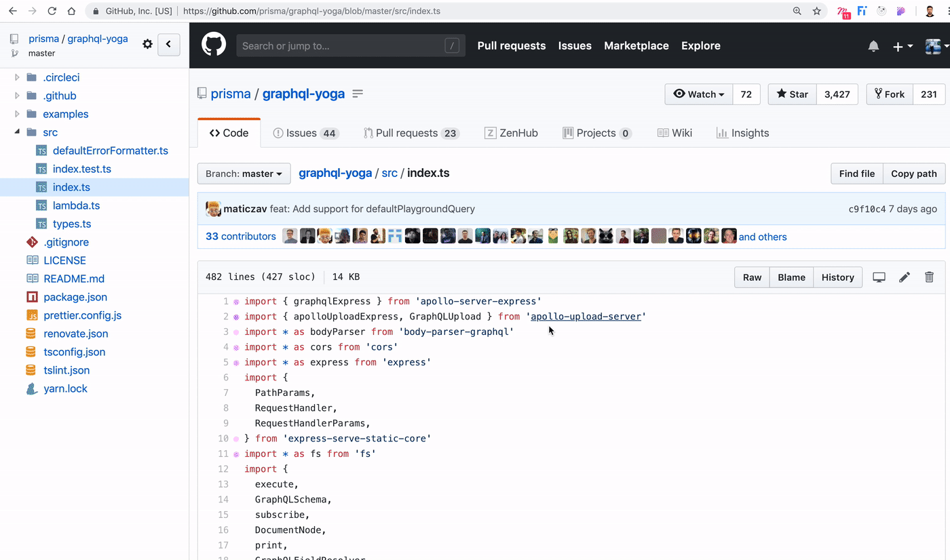Click the first contributor avatar

pos(290,236)
